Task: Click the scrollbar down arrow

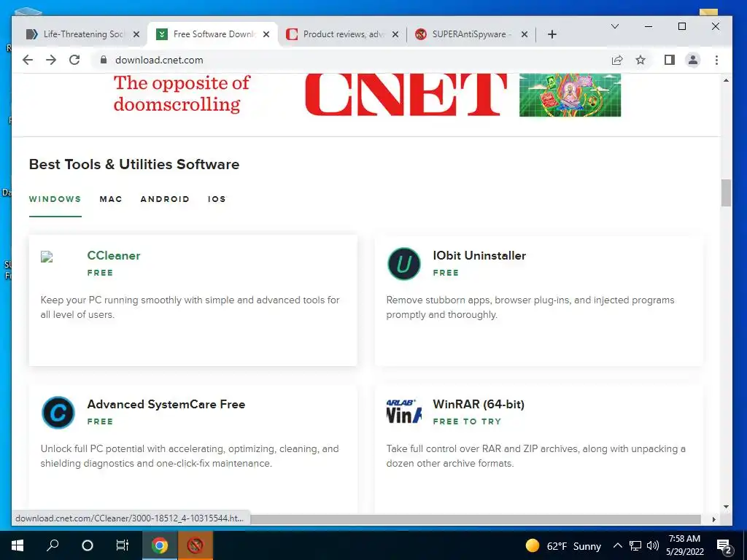Action: pyautogui.click(x=726, y=507)
